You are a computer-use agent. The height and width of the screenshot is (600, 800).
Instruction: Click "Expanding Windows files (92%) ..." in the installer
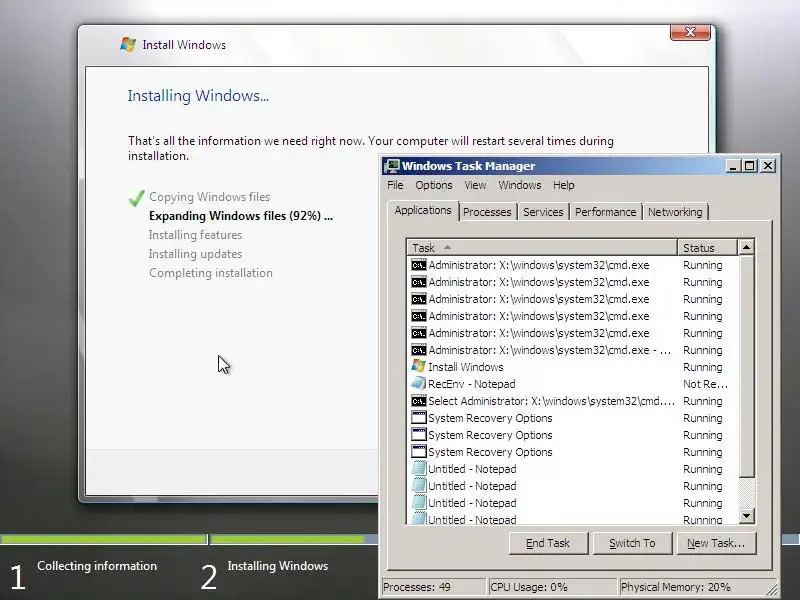click(240, 216)
